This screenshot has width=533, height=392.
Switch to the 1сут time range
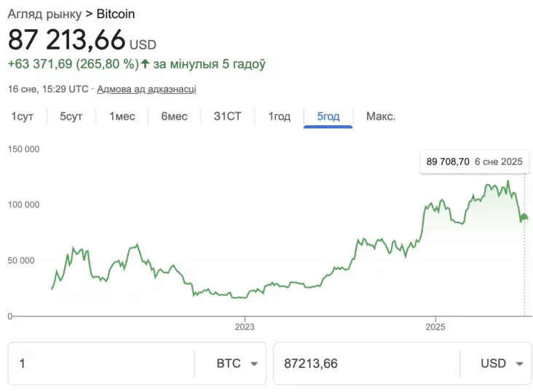[22, 116]
